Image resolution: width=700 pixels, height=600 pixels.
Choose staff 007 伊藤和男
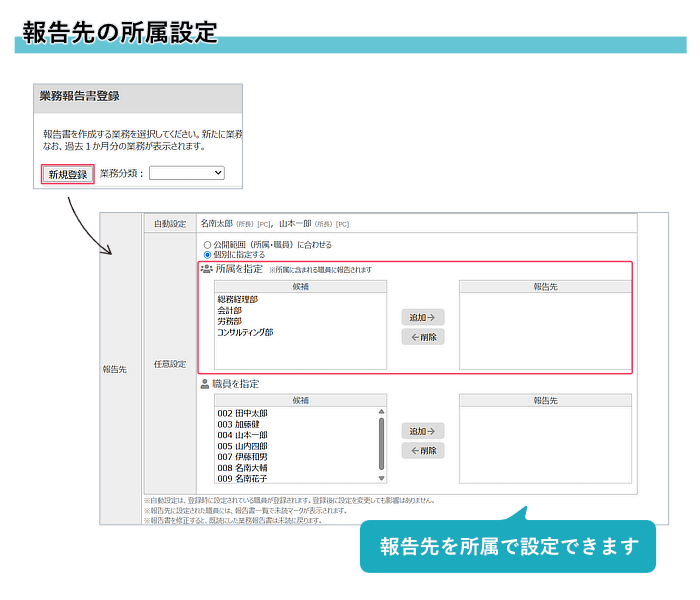coord(242,457)
